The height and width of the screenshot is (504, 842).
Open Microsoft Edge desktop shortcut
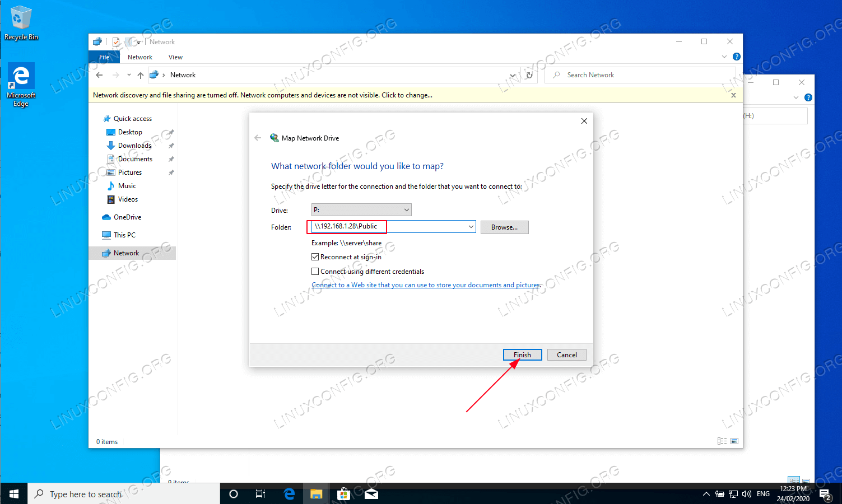pos(21,85)
